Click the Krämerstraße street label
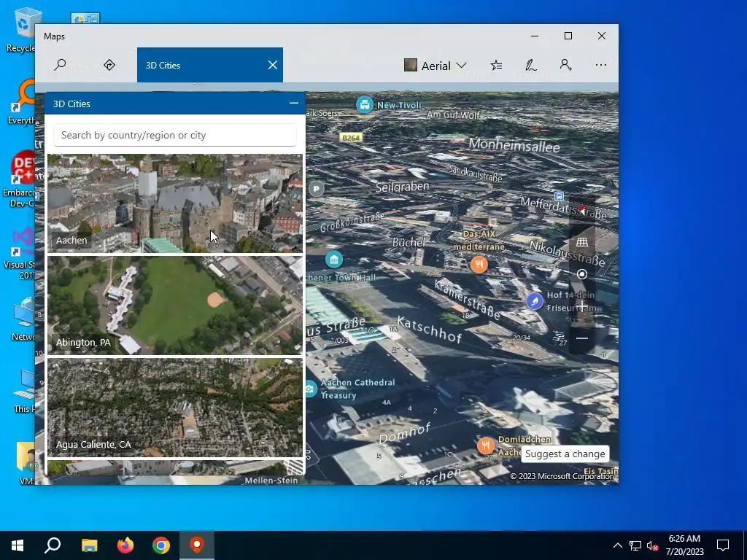Image resolution: width=747 pixels, height=560 pixels. pos(468,300)
